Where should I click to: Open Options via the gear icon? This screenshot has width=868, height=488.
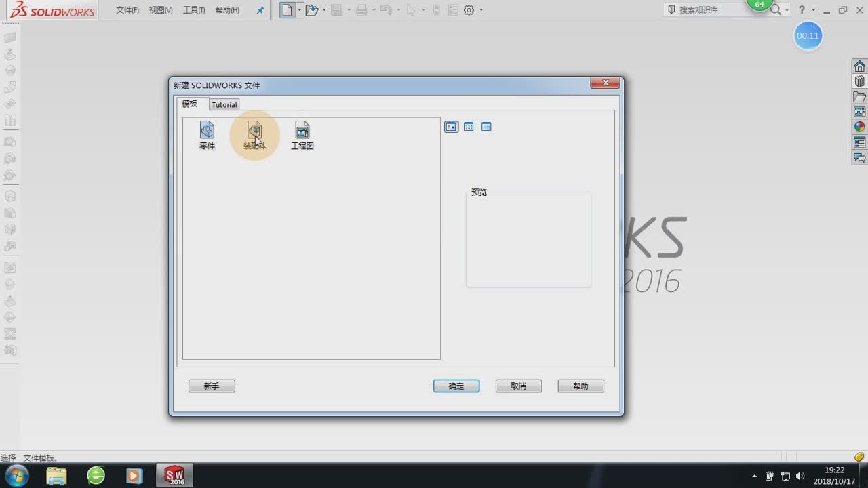tap(469, 10)
